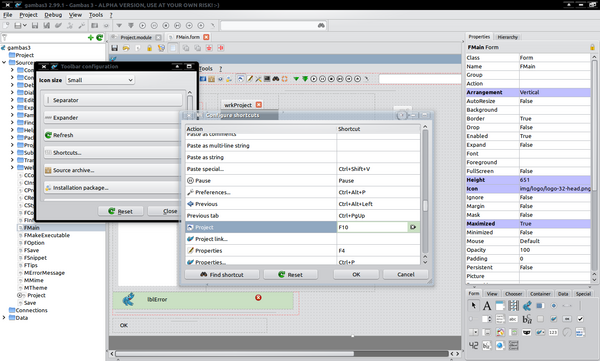This screenshot has height=361, width=600.
Task: Click the F10 shortcut input field
Action: pyautogui.click(x=372, y=227)
